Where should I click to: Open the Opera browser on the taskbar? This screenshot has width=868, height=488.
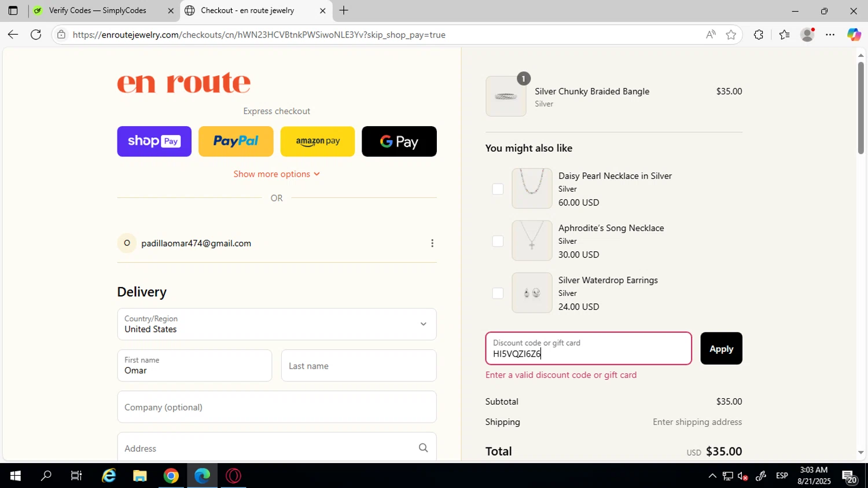[234, 476]
